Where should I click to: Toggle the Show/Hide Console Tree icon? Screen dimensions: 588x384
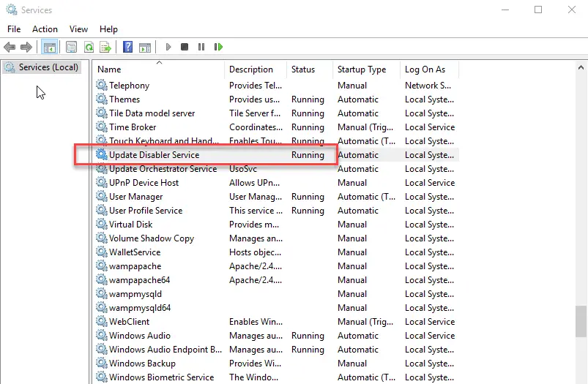[x=49, y=48]
